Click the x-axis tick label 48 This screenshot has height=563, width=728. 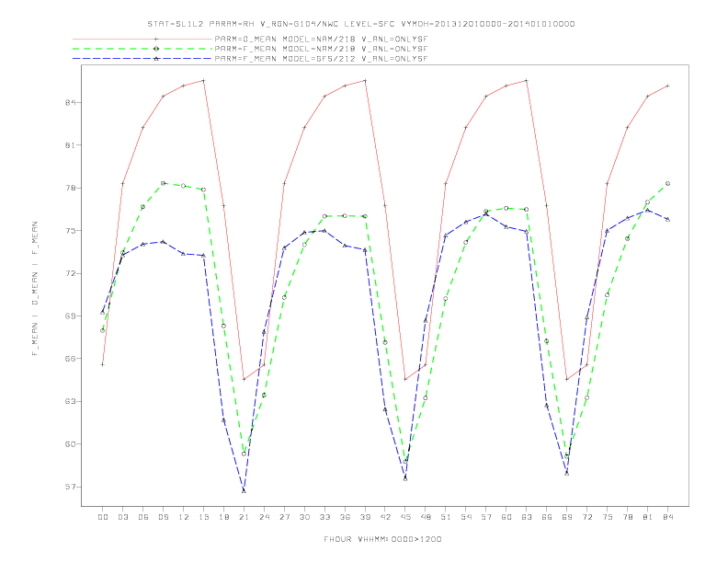[x=426, y=517]
